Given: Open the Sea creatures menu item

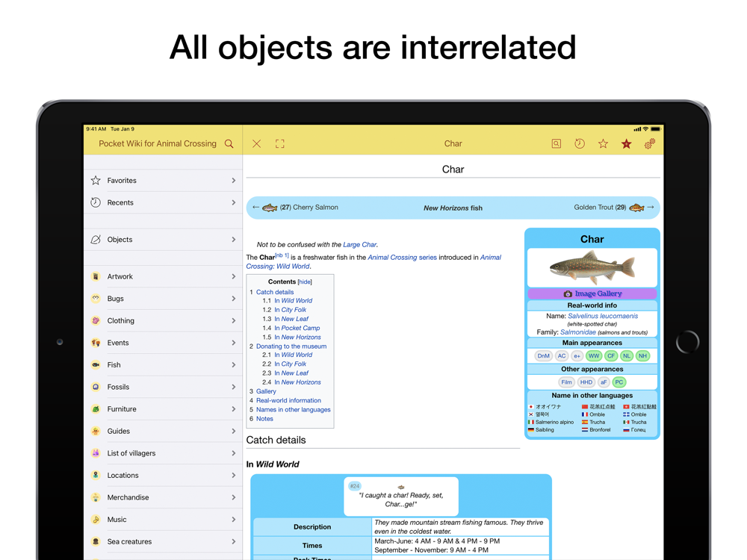Looking at the screenshot, I should [x=163, y=541].
